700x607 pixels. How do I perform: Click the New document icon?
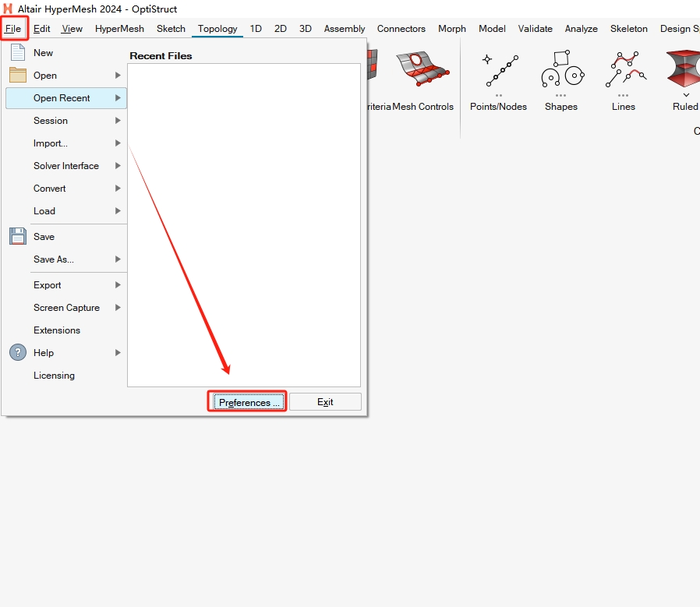click(18, 53)
